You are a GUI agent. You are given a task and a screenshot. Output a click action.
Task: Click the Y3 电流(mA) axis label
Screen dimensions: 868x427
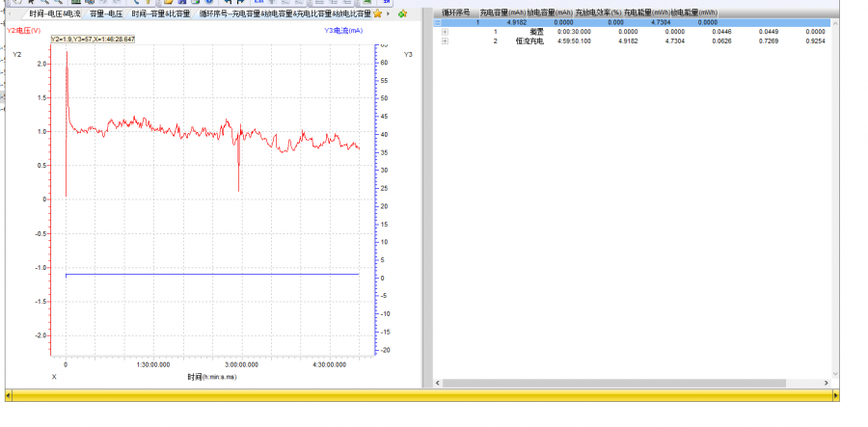click(342, 31)
